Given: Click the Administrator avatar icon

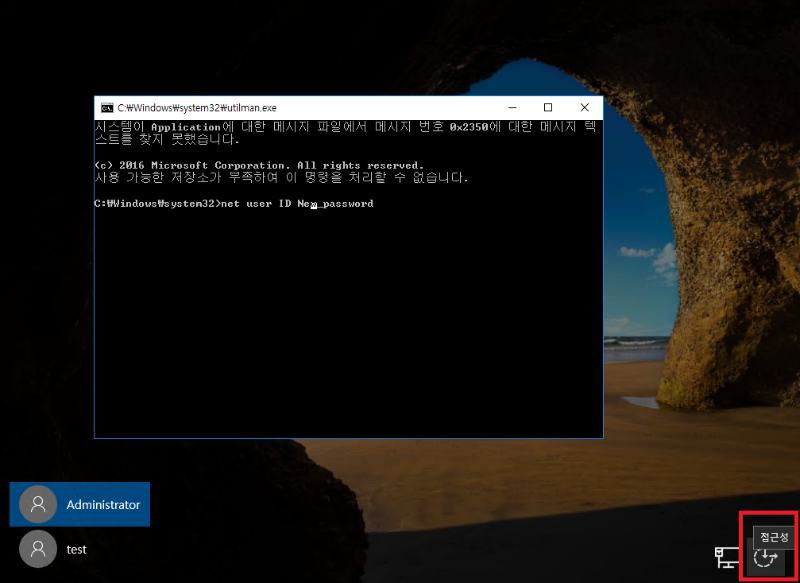Looking at the screenshot, I should [x=38, y=505].
